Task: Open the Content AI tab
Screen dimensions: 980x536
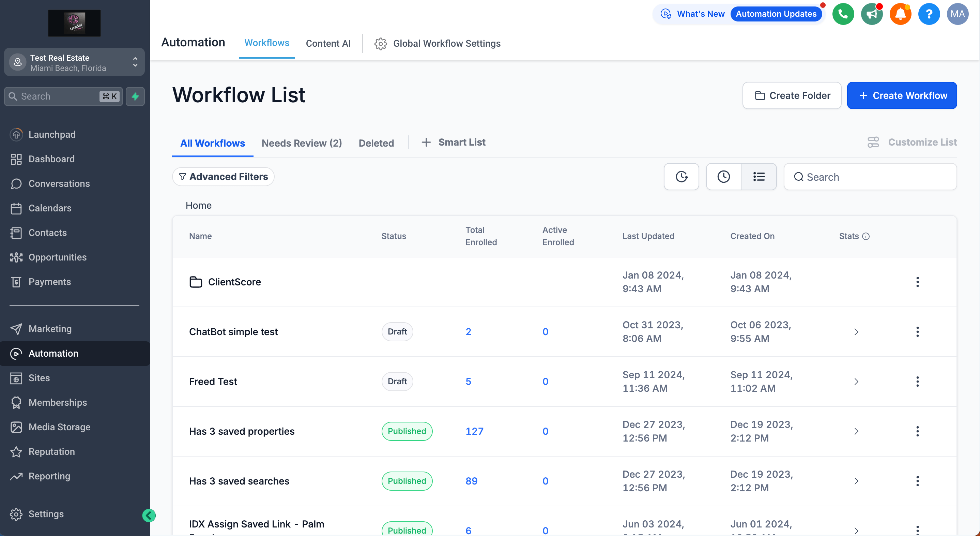Action: (x=328, y=43)
